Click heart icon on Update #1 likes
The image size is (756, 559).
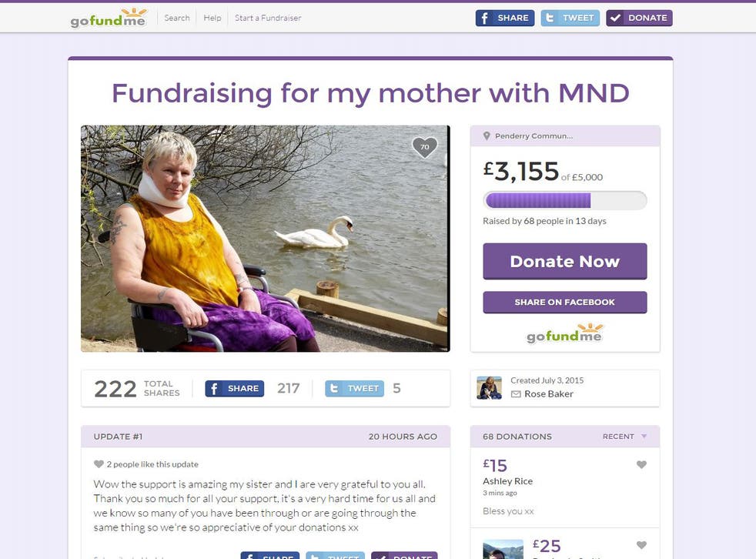click(99, 464)
